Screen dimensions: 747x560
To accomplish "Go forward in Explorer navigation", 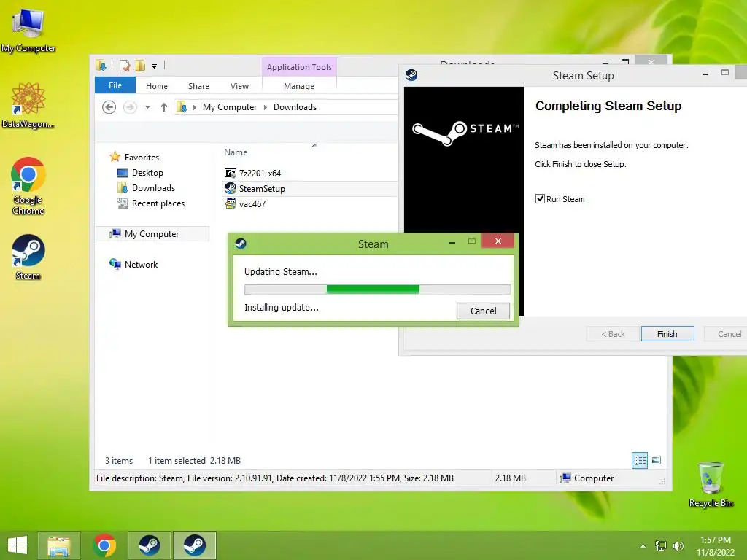I will click(x=130, y=107).
